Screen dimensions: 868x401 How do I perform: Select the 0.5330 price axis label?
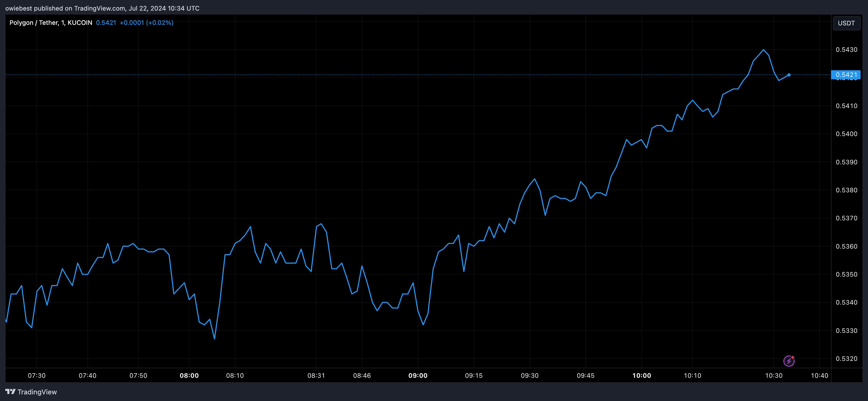846,330
